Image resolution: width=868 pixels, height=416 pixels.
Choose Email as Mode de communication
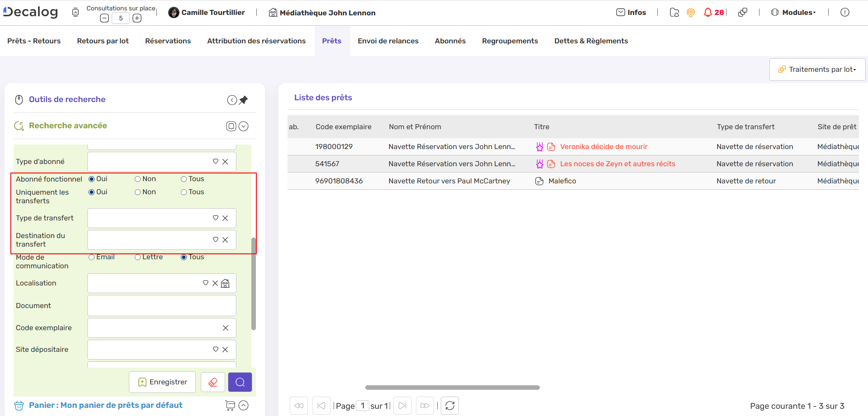92,257
